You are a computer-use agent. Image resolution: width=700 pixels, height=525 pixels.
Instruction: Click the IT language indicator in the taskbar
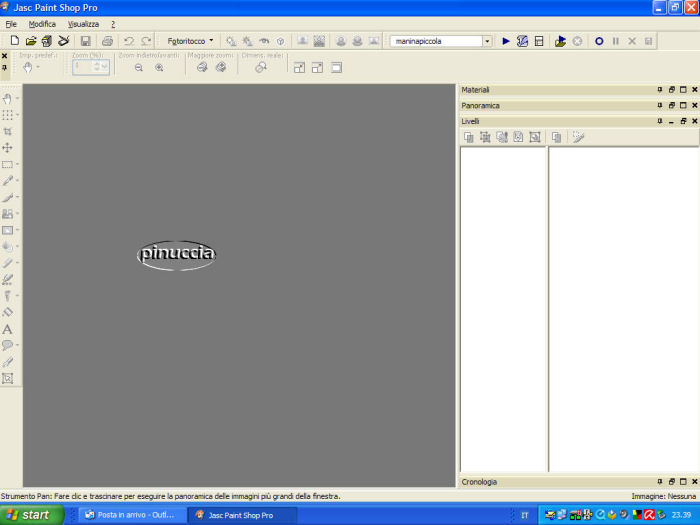coord(525,515)
